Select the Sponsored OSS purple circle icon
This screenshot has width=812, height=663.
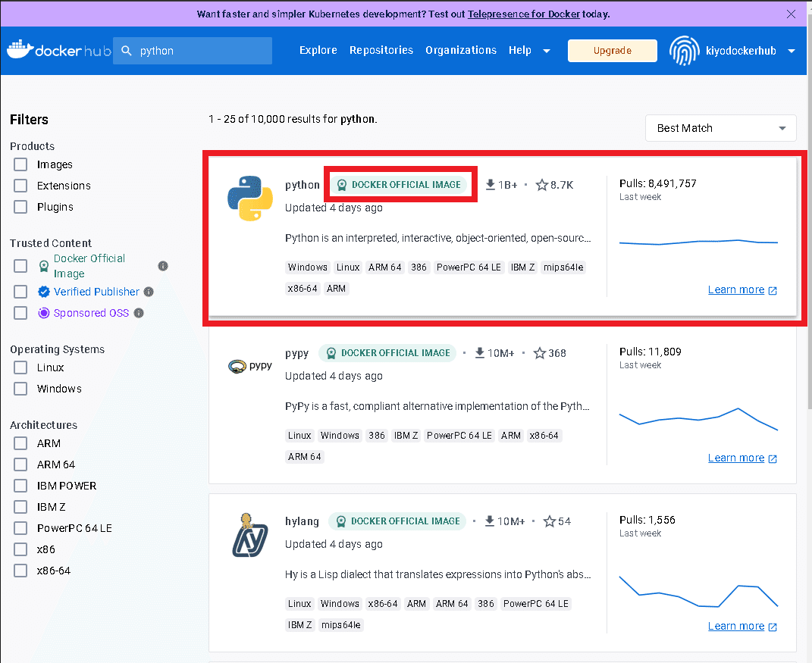click(44, 313)
